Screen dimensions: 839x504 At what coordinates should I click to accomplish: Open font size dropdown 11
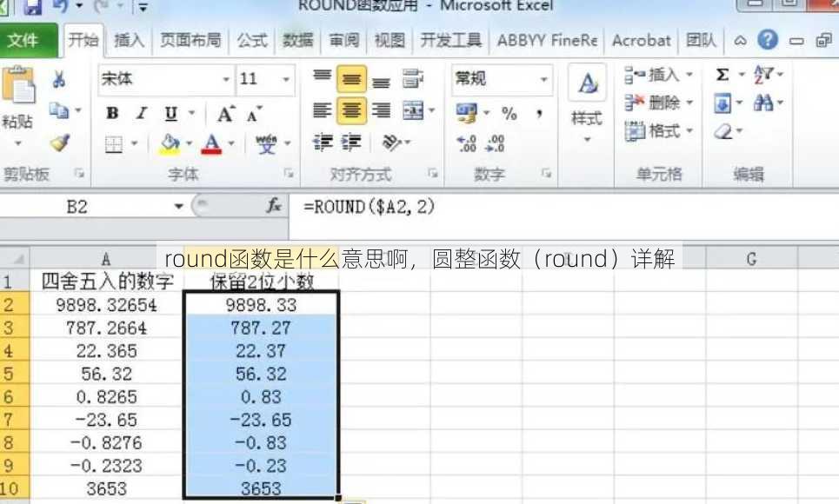point(286,79)
